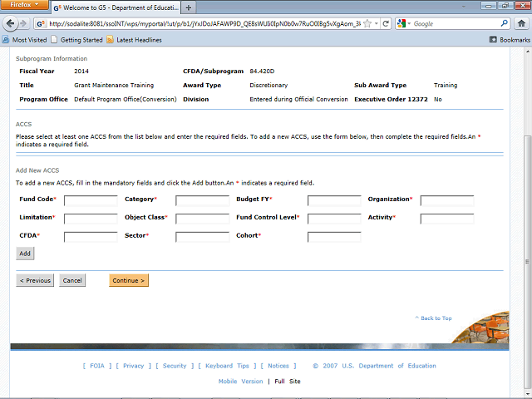Open the Getting Started bookmark

77,40
